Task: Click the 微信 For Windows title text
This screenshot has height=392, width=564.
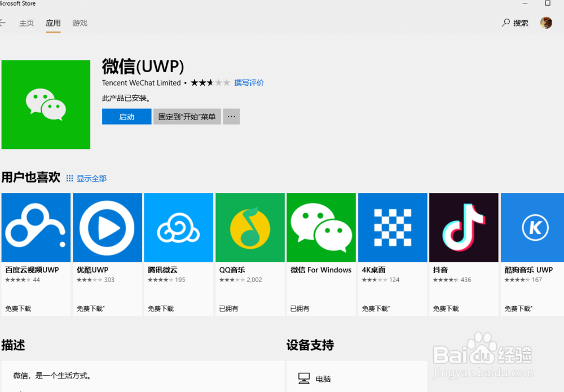Action: click(x=321, y=270)
